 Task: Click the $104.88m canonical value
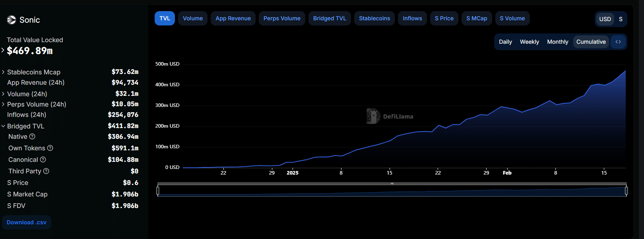123,159
